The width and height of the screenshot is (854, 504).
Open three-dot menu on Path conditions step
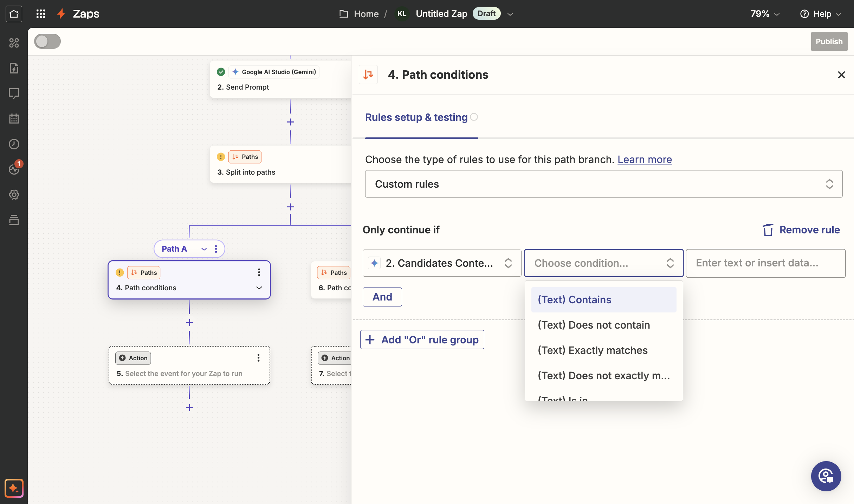pos(259,272)
